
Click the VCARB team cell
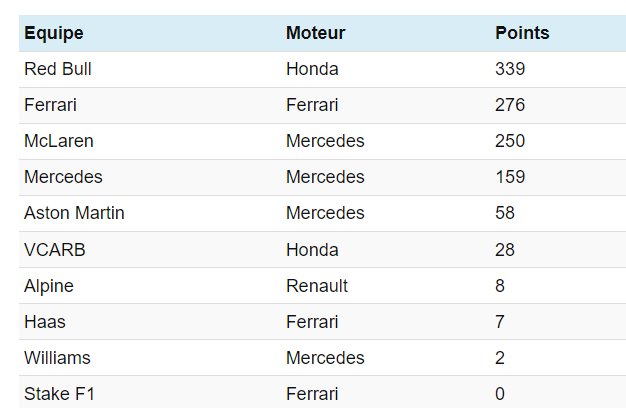click(55, 249)
